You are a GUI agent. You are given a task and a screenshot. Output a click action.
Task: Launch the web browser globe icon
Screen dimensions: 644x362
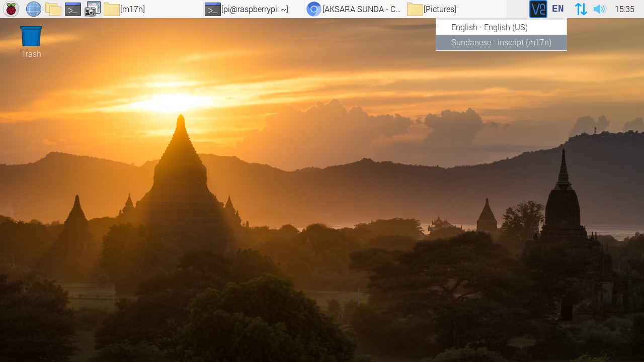[34, 9]
